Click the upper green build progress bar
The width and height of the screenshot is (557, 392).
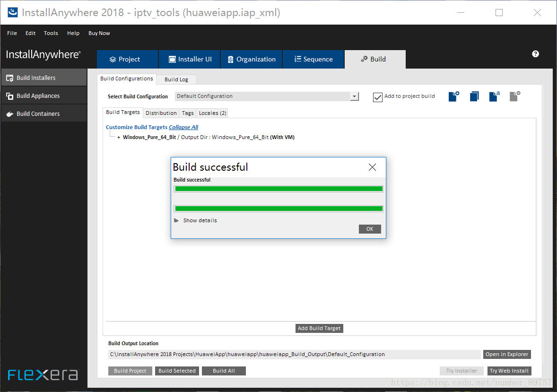pos(278,189)
